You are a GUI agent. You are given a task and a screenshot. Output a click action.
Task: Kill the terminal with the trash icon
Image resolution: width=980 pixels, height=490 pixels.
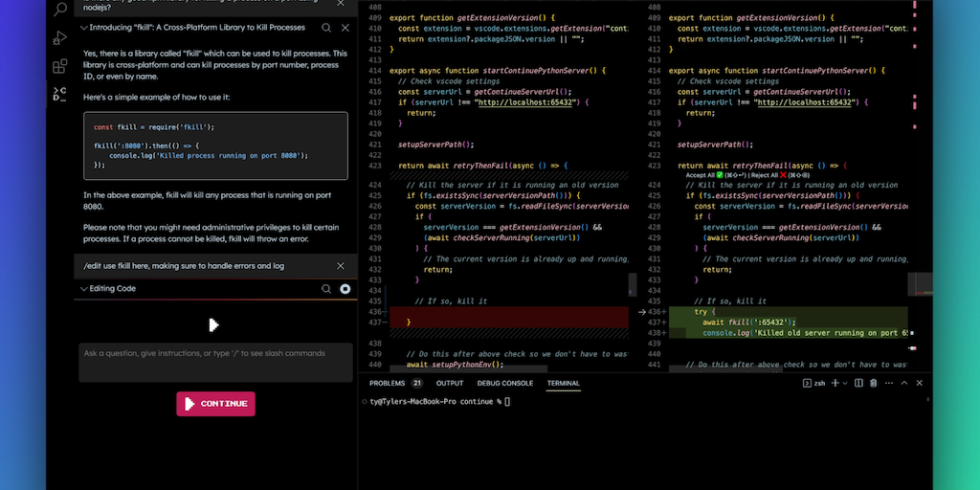(874, 383)
